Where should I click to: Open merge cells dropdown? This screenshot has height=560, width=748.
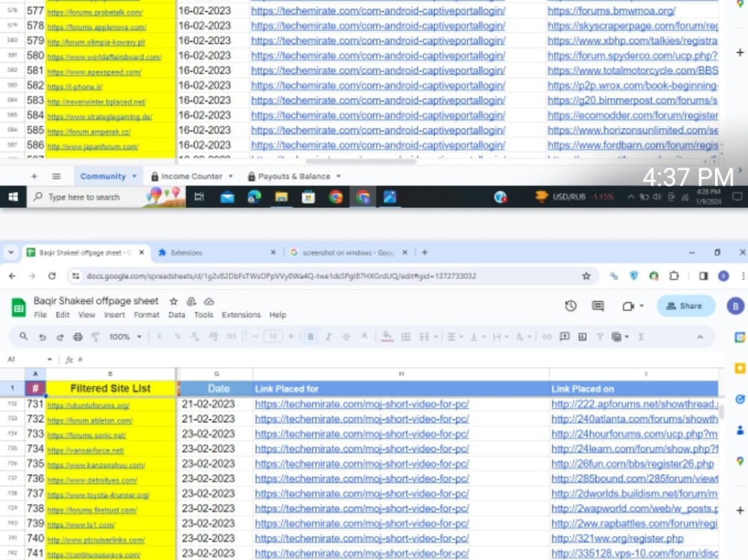coord(429,336)
